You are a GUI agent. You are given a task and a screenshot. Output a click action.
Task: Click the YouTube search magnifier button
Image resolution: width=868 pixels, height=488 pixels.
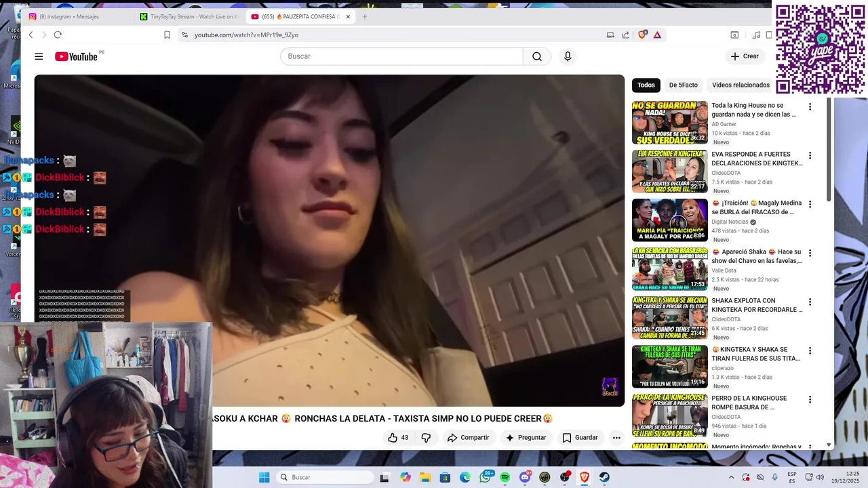[x=536, y=56]
